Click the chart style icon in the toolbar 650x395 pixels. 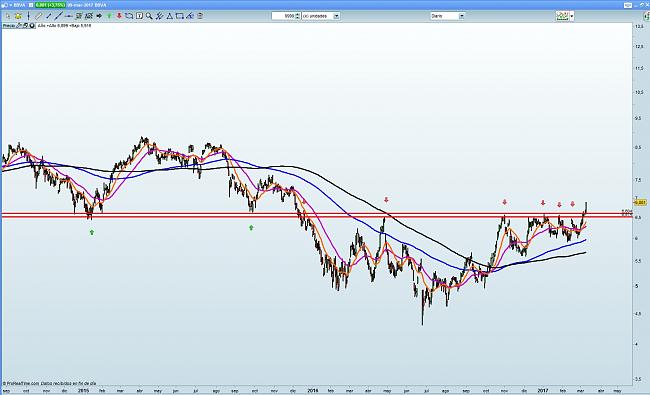pyautogui.click(x=563, y=16)
